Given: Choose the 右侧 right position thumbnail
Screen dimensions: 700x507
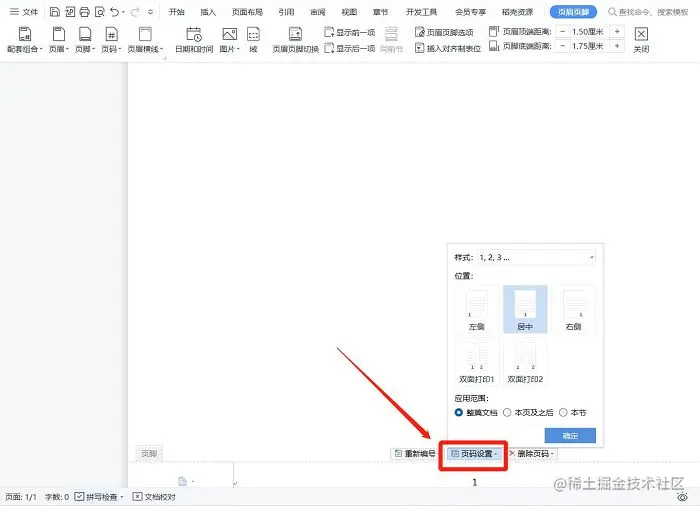Looking at the screenshot, I should [x=574, y=309].
